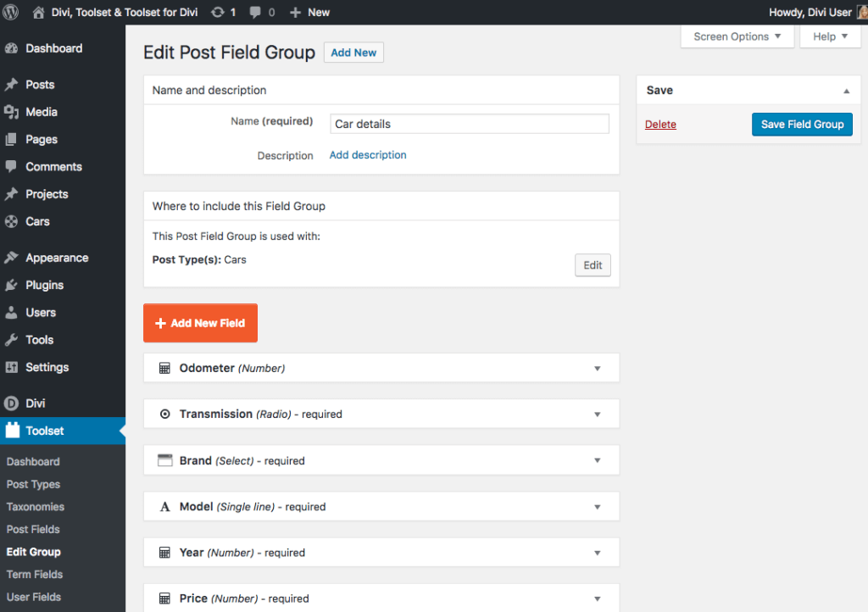Click the Model field title text
This screenshot has width=868, height=612.
[x=196, y=506]
